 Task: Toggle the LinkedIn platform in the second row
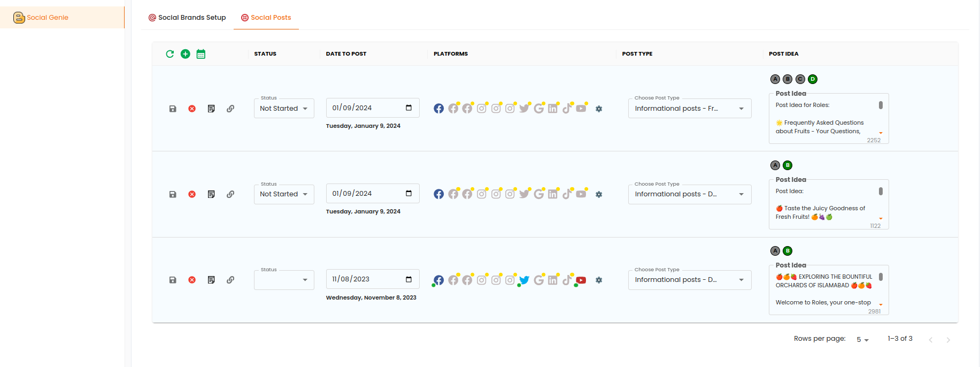point(553,194)
